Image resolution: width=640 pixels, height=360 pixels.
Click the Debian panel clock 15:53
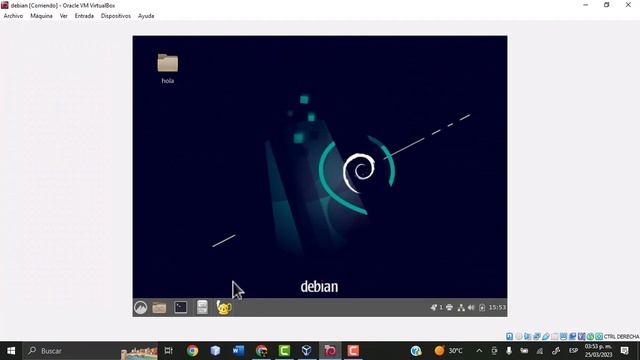pos(497,307)
